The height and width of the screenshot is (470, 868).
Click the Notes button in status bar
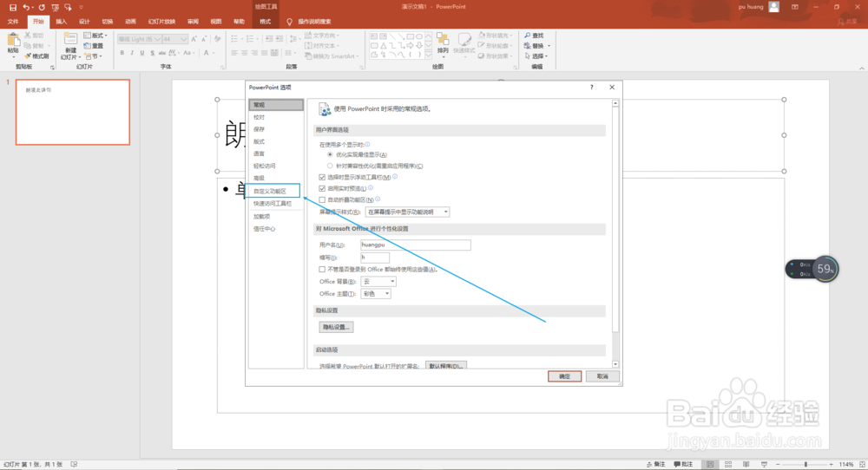[655, 465]
